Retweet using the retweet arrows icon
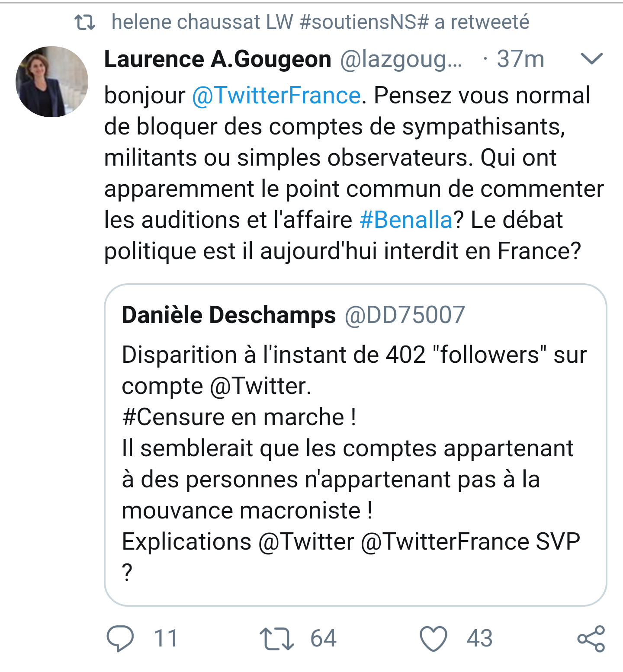This screenshot has width=623, height=672. (x=277, y=639)
